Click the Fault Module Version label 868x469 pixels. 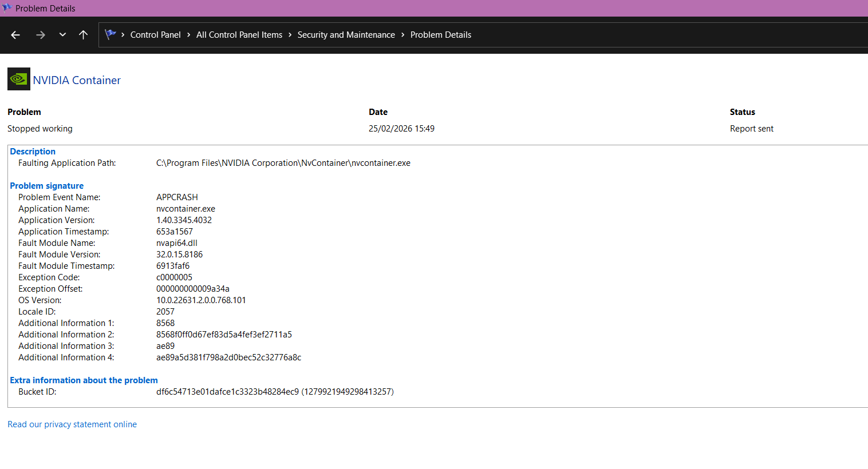pos(60,255)
